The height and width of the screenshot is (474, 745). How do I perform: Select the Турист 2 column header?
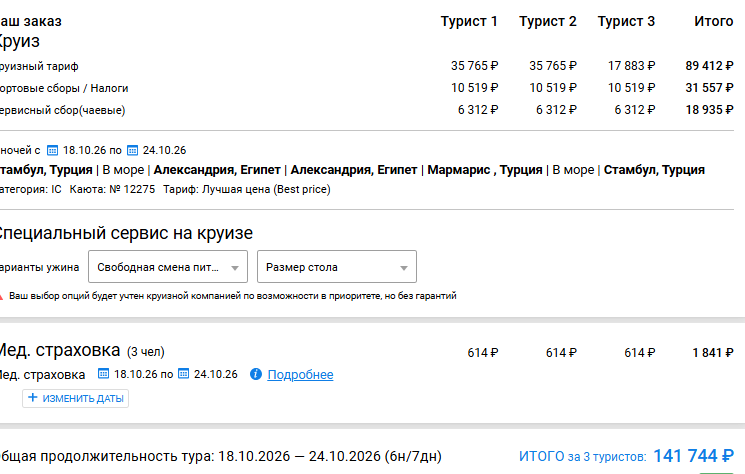pos(547,21)
